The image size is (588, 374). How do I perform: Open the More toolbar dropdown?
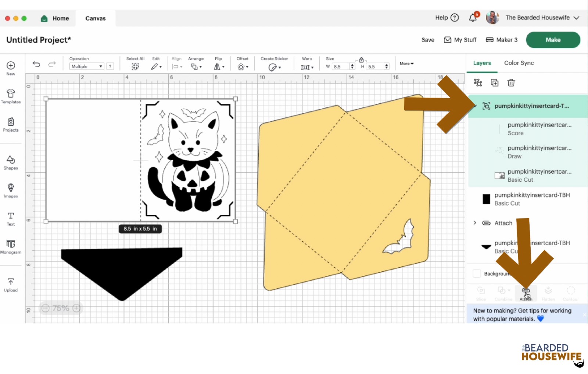coord(406,64)
